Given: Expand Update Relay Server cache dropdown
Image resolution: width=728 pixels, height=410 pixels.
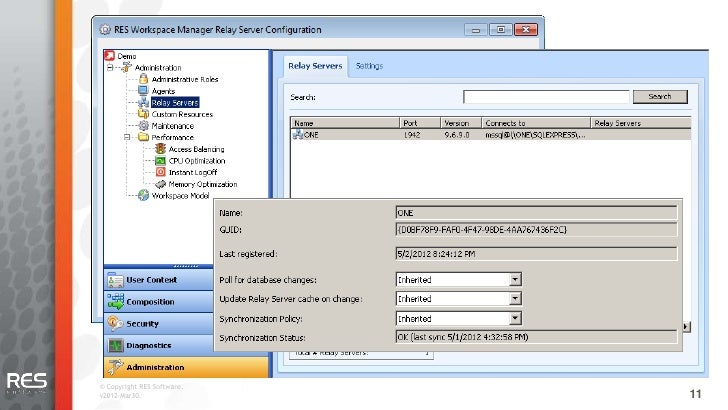Looking at the screenshot, I should tap(516, 299).
